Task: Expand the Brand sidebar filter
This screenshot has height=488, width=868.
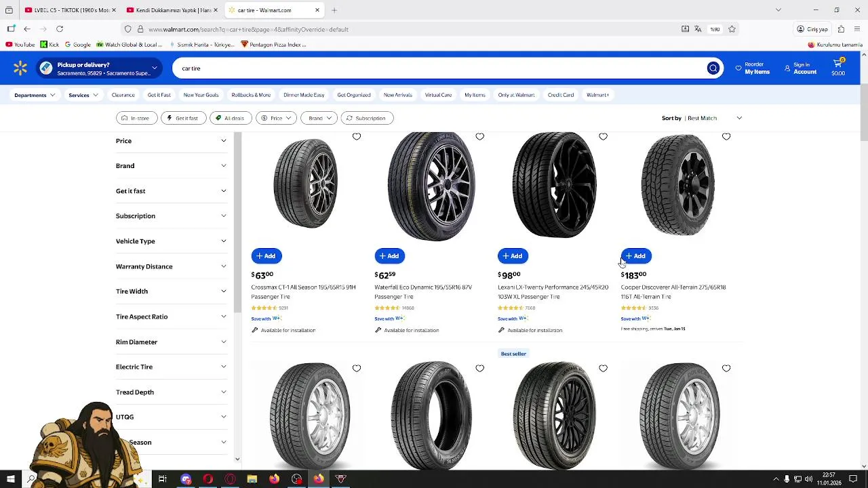Action: click(171, 166)
